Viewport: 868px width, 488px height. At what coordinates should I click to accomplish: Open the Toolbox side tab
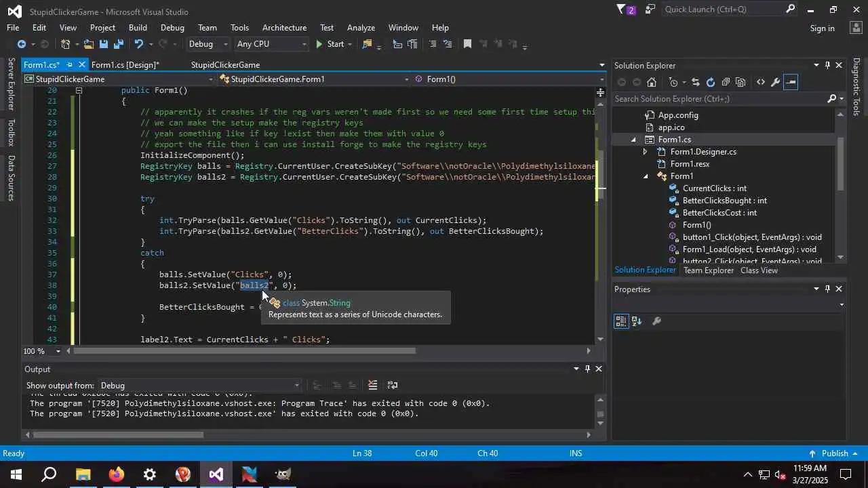pos(10,133)
